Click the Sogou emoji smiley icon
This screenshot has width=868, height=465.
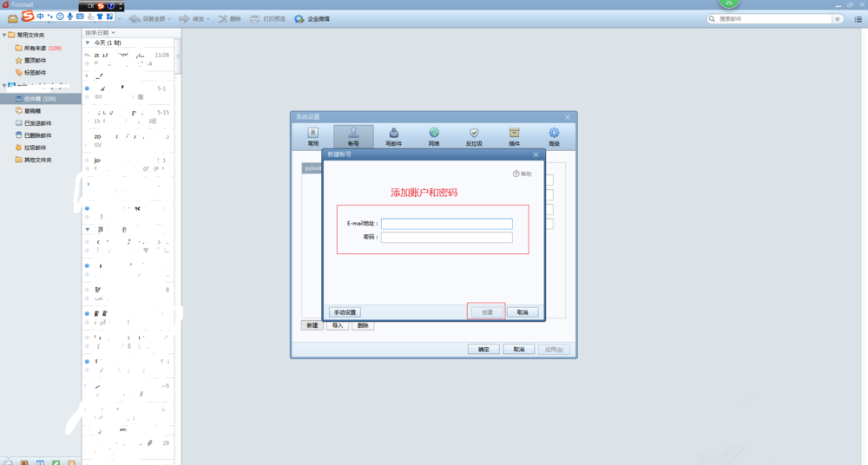60,16
